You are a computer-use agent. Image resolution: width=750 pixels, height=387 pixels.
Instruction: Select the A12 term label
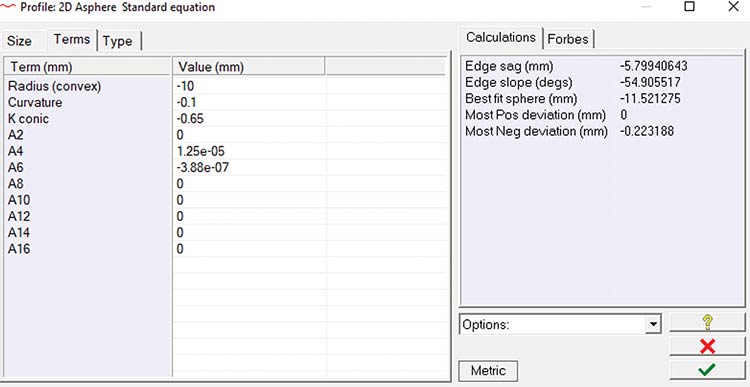click(x=19, y=217)
